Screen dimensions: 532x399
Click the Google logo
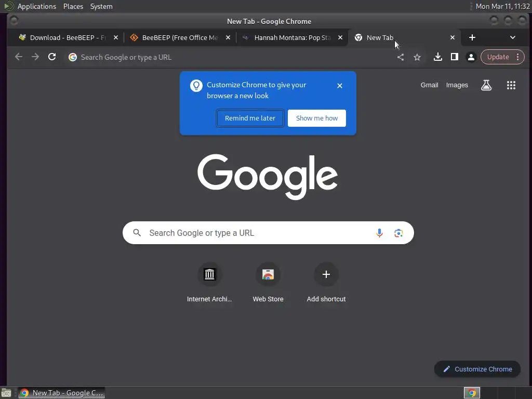268,177
